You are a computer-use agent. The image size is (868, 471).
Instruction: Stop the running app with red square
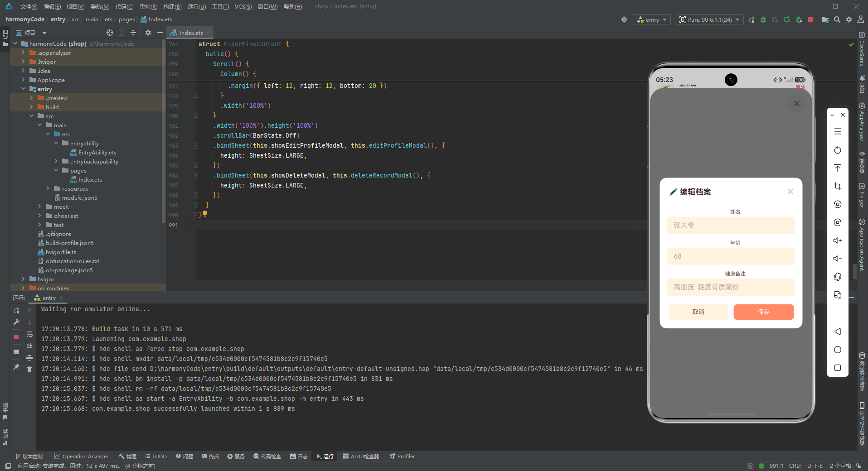pos(810,19)
